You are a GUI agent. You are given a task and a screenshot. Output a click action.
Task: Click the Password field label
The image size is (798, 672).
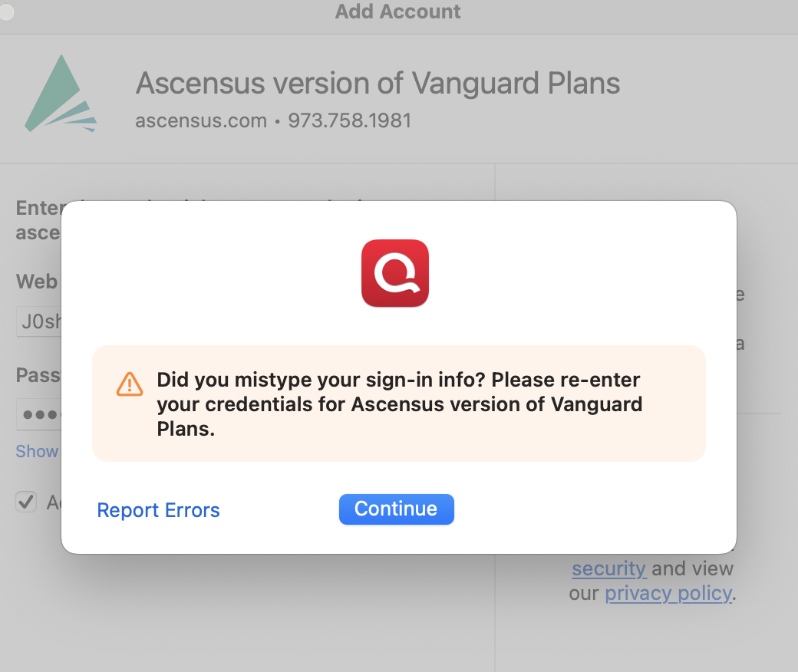38,375
